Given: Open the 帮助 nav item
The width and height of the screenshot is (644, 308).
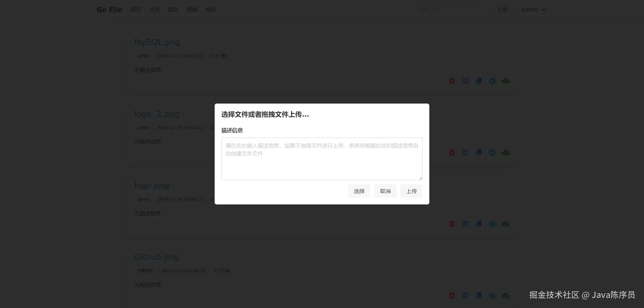Looking at the screenshot, I should [211, 10].
